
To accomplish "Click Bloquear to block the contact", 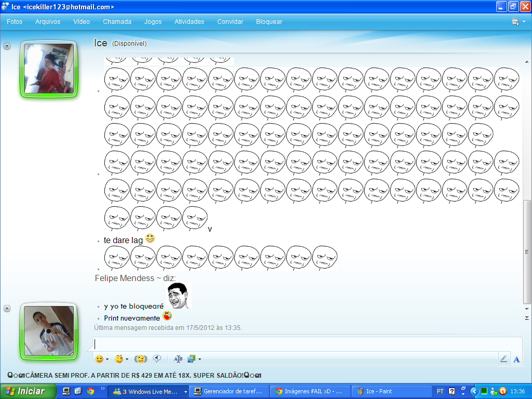I will (269, 22).
